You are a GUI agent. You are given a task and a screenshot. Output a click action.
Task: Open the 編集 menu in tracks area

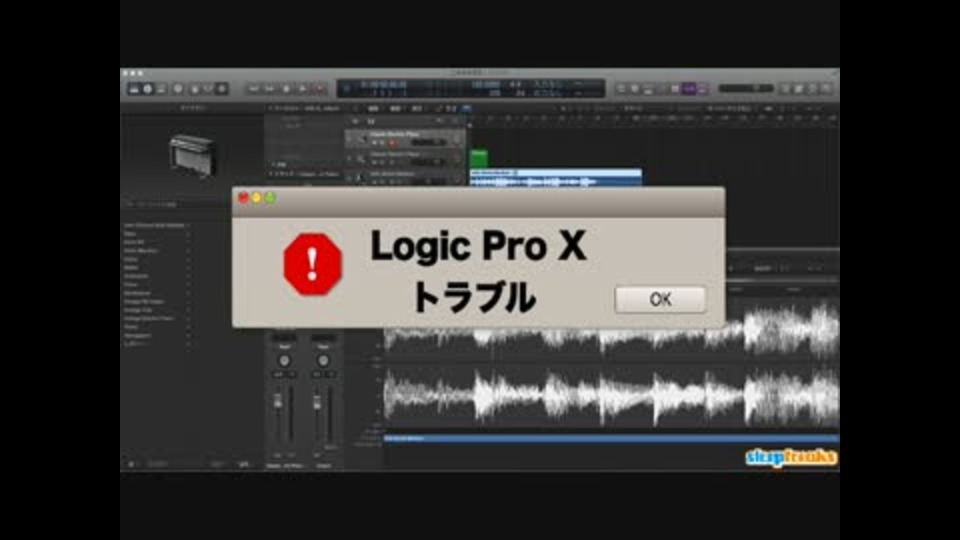(x=373, y=108)
